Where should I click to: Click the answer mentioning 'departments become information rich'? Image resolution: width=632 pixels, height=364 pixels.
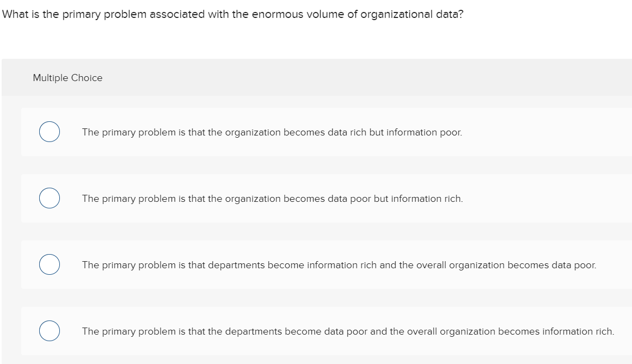338,265
